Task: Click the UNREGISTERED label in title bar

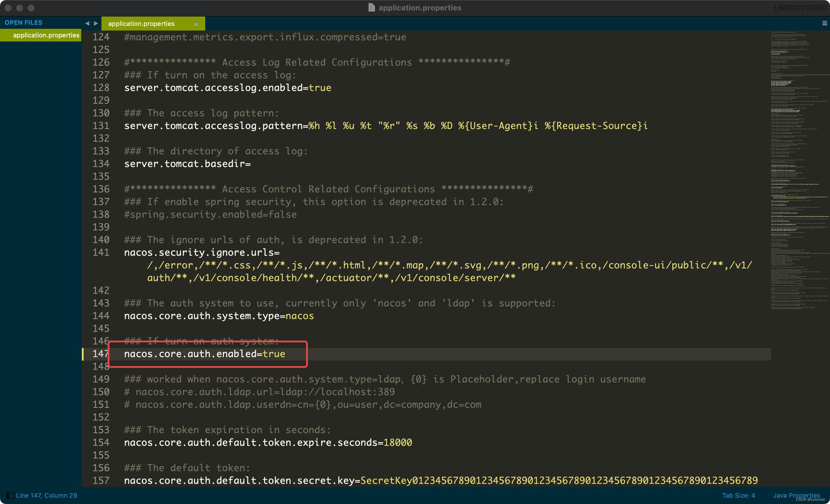Action: [800, 8]
